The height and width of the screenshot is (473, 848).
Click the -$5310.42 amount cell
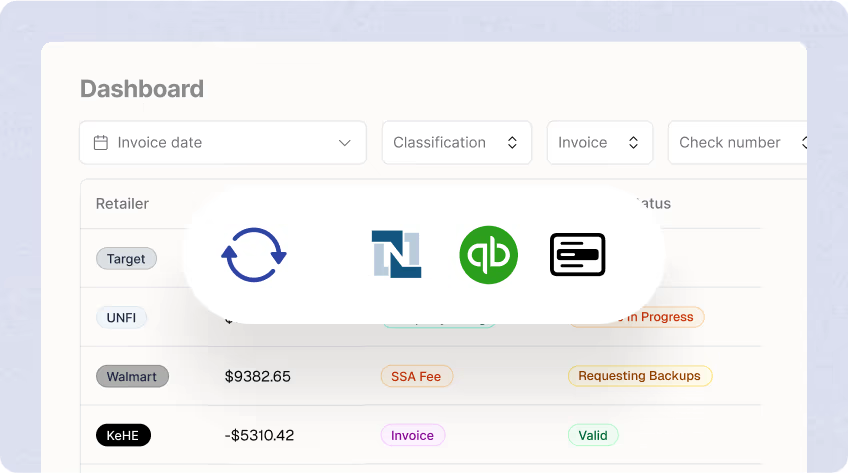coord(259,435)
